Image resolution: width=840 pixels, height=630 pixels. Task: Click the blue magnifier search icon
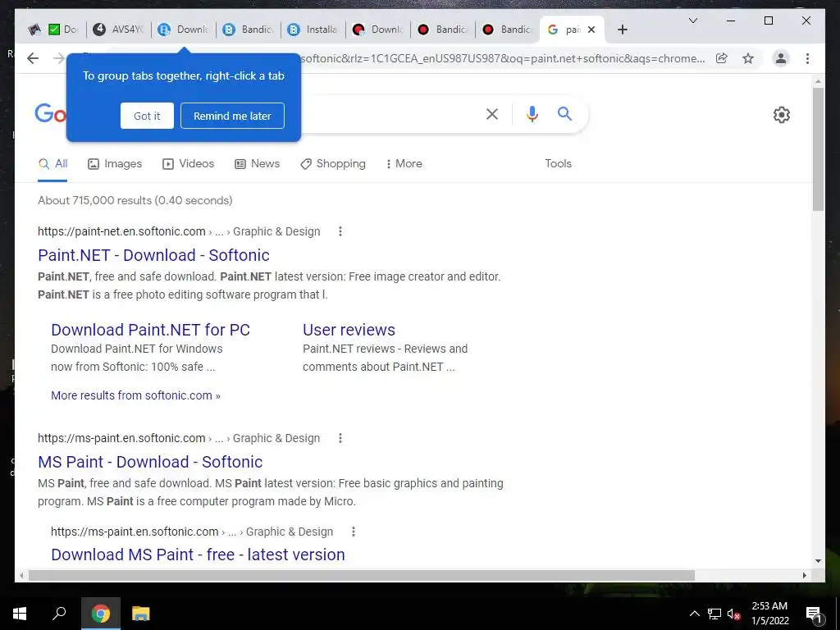tap(564, 113)
